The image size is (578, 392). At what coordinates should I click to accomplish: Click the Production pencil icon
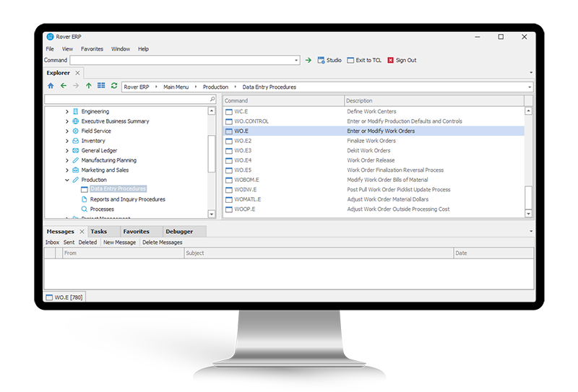(76, 180)
